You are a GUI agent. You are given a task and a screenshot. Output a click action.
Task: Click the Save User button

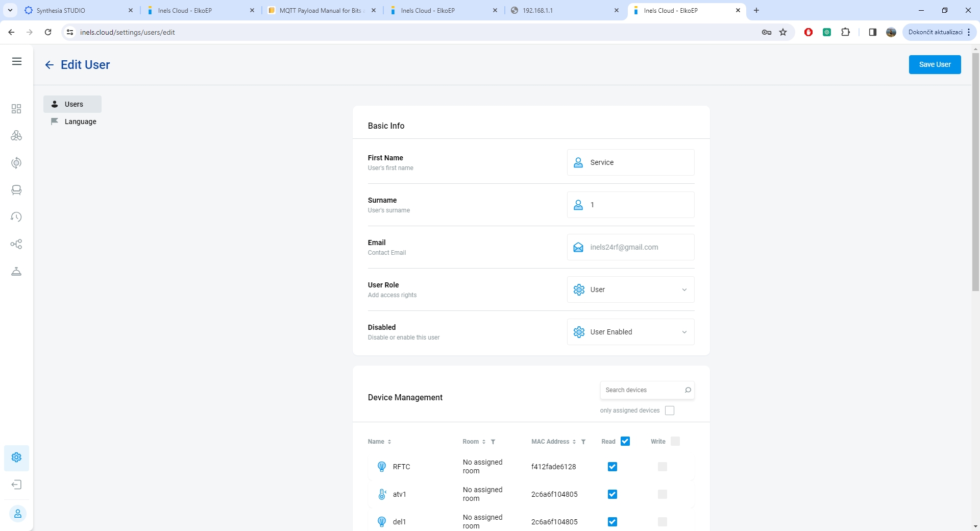tap(935, 64)
